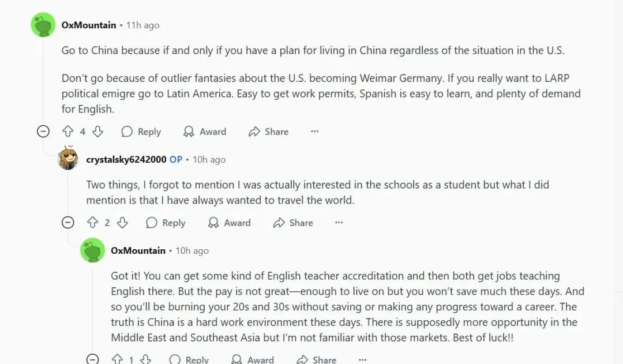This screenshot has height=364, width=623.
Task: Give Award to OxMountain's top comment
Action: click(x=205, y=132)
